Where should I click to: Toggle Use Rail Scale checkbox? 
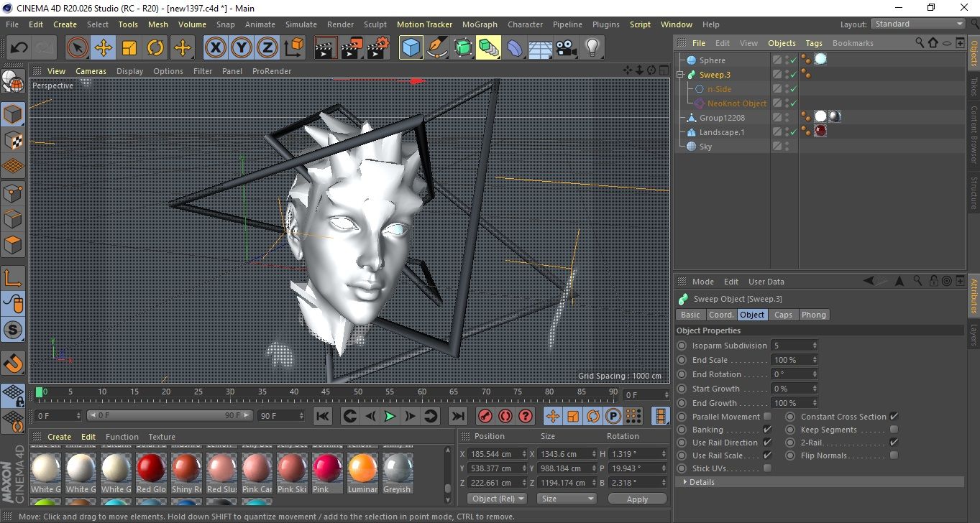point(767,455)
